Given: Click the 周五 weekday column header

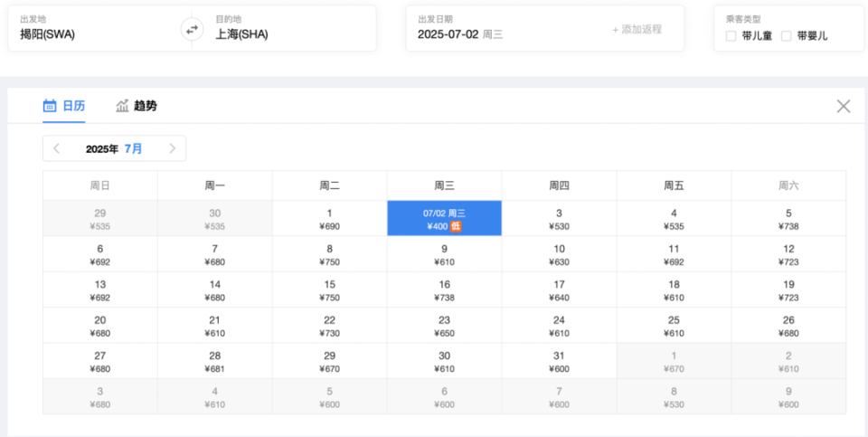Looking at the screenshot, I should pyautogui.click(x=674, y=185).
